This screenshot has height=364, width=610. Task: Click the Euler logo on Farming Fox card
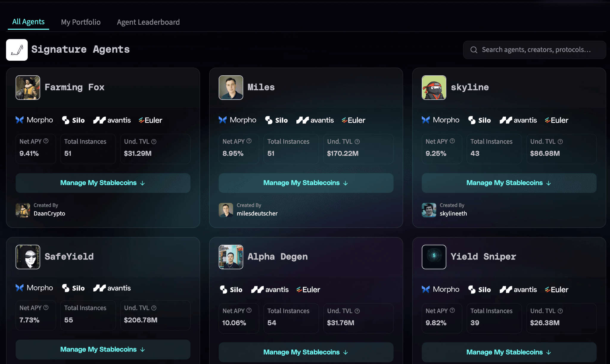coord(150,120)
